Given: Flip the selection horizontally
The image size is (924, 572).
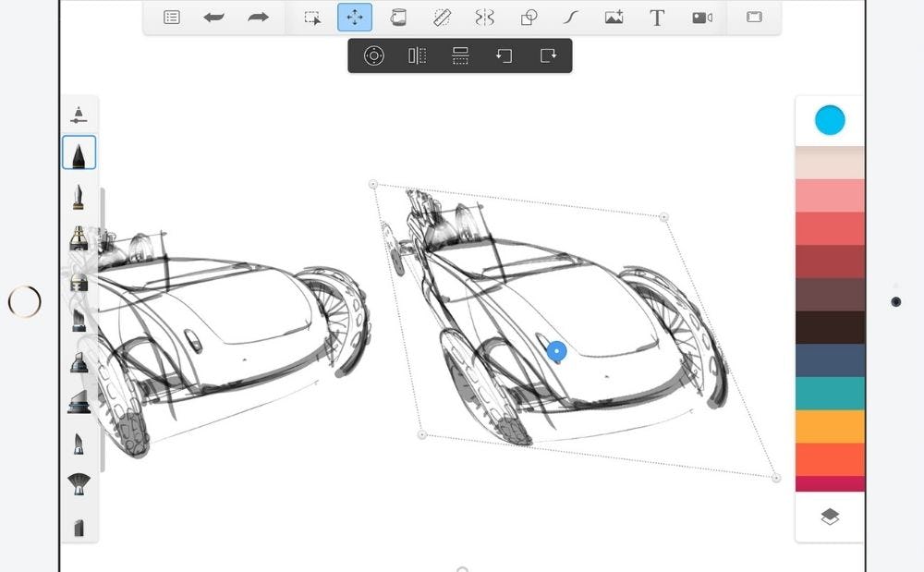Looking at the screenshot, I should (x=417, y=55).
